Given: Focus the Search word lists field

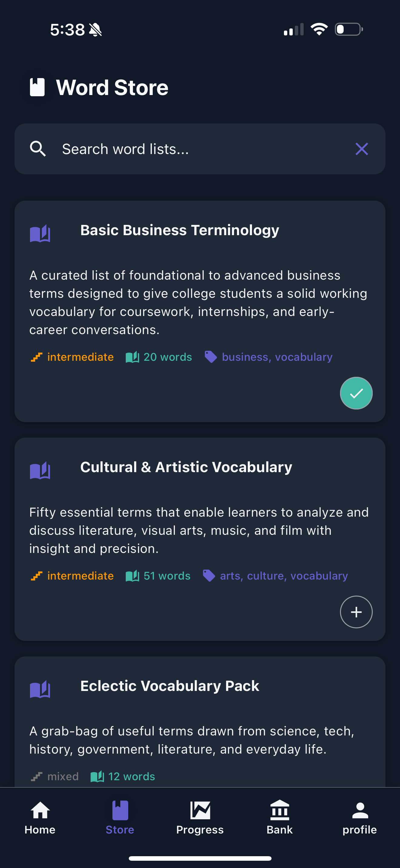Looking at the screenshot, I should tap(200, 149).
